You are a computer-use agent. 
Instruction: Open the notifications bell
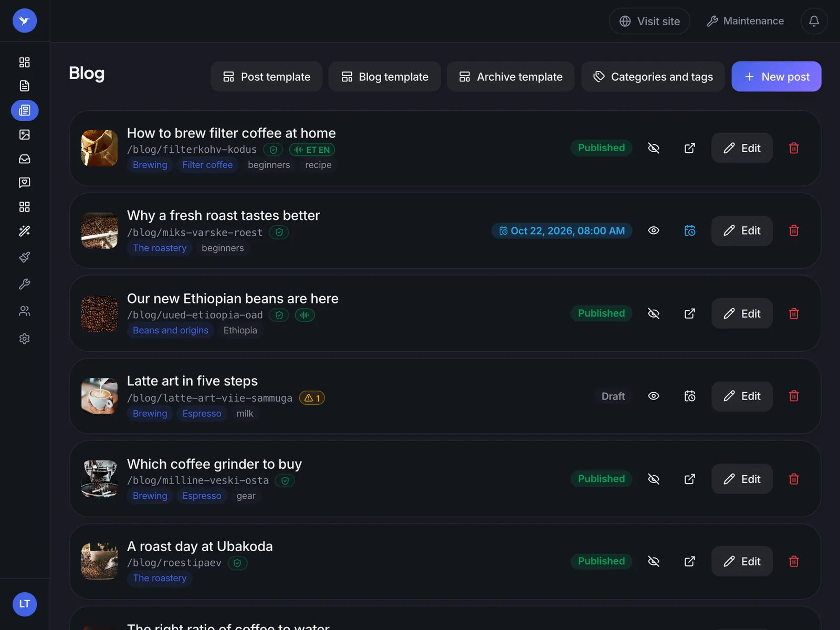pos(814,21)
